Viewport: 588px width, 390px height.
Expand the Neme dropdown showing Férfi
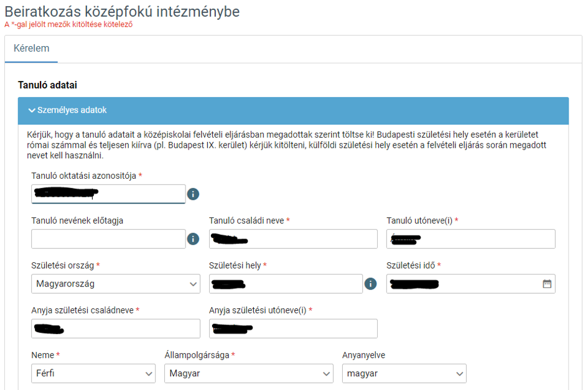(x=93, y=374)
